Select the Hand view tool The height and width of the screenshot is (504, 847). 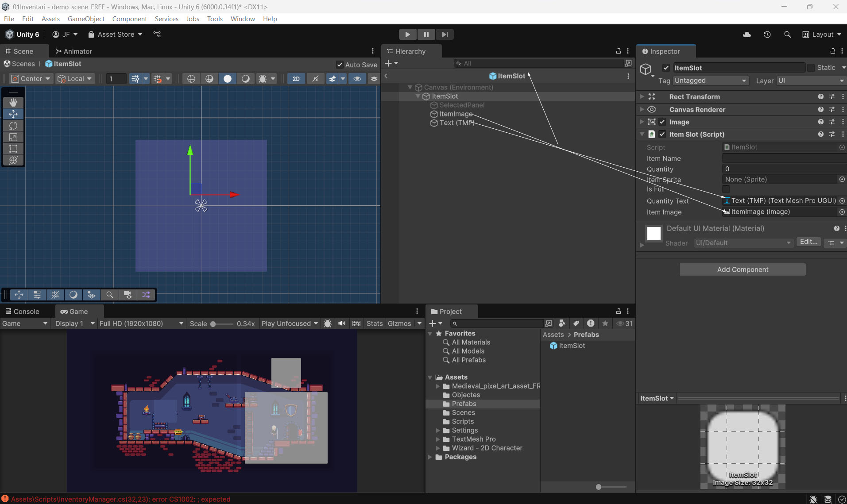(x=13, y=102)
